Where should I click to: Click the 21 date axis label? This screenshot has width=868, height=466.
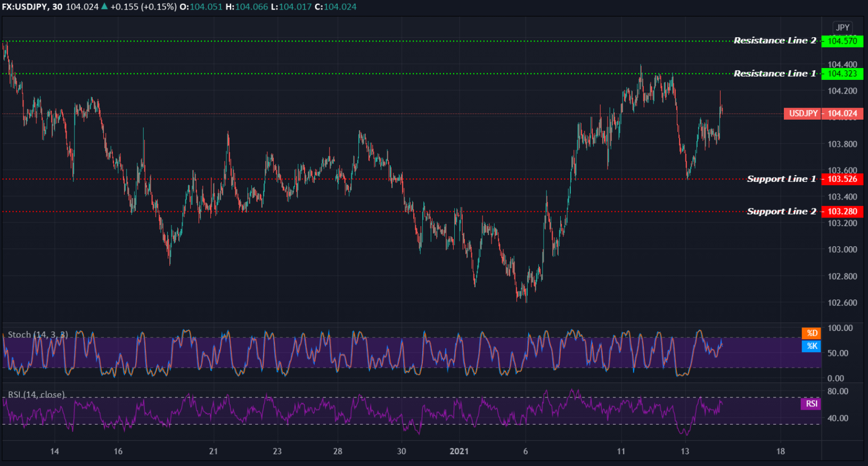coord(214,451)
